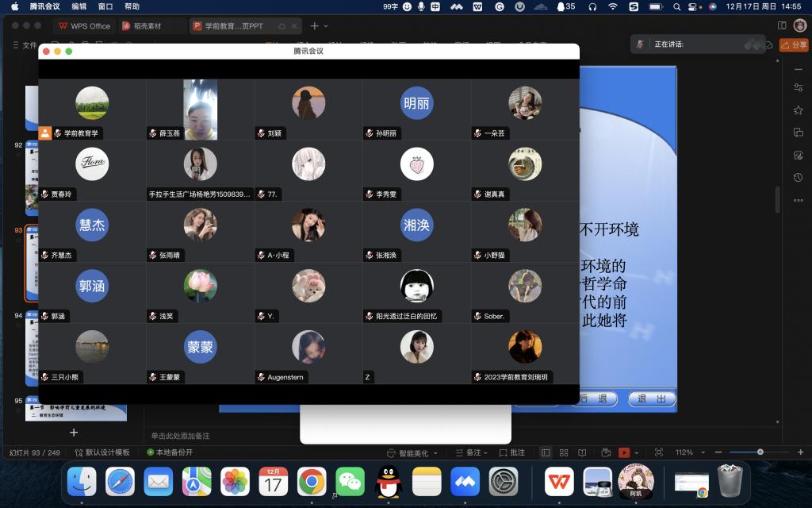Click the orange 分享 share button
This screenshot has height=508, width=812.
point(794,45)
